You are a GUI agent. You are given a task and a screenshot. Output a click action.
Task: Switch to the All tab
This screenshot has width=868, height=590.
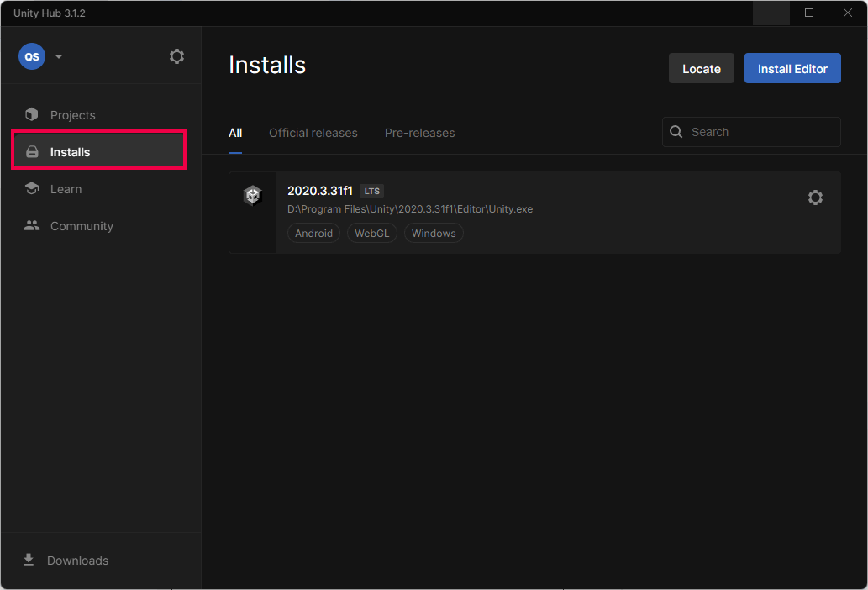(x=235, y=133)
